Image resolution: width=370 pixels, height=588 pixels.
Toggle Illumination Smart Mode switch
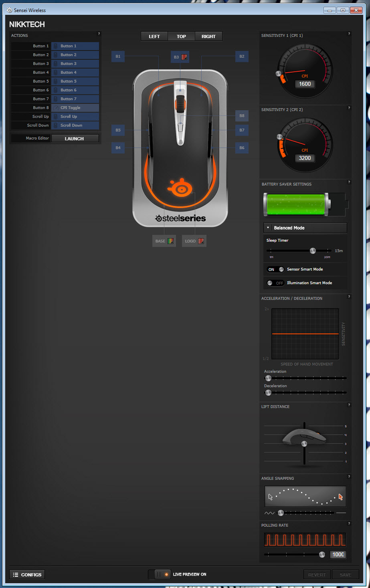[x=275, y=283]
